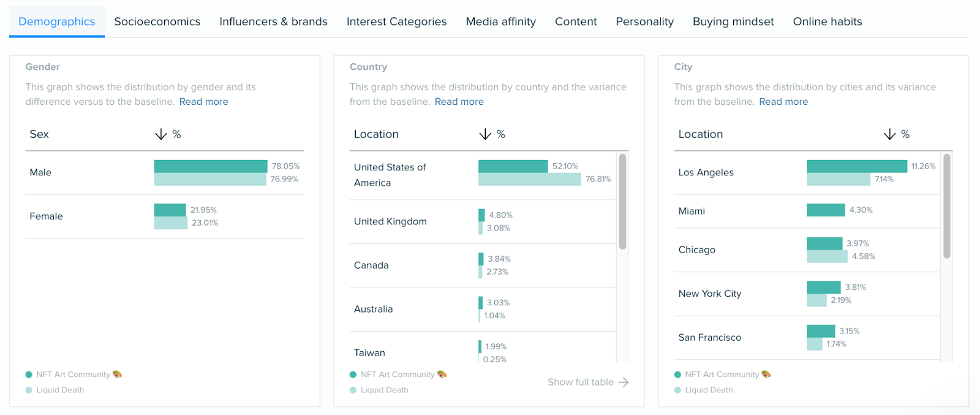The height and width of the screenshot is (415, 980).
Task: Click the City table scrollbar thumb
Action: coord(946,206)
